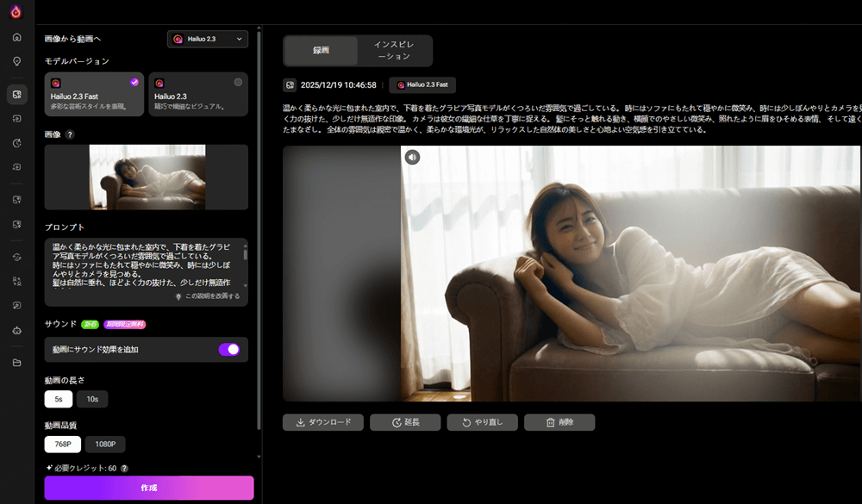Click the help icon beside 必要クレジット
Viewport: 862px width, 504px height.
[124, 468]
